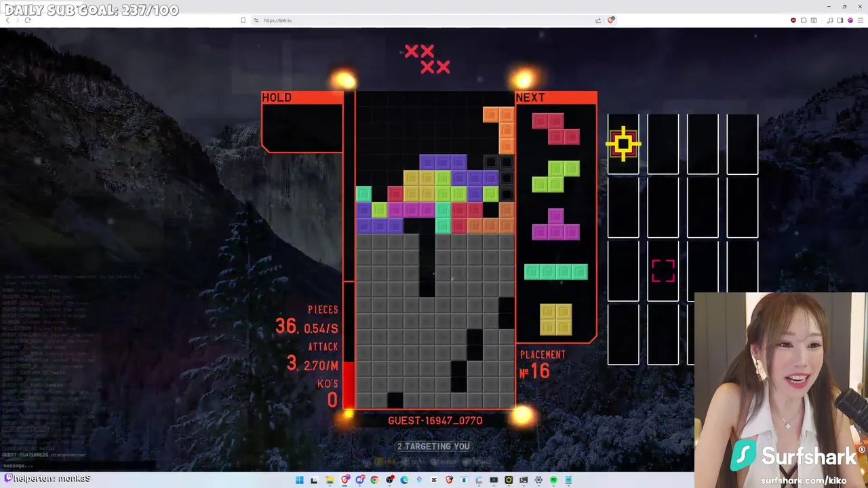Open Spotify from the taskbar
This screenshot has height=488, width=868.
[x=553, y=481]
